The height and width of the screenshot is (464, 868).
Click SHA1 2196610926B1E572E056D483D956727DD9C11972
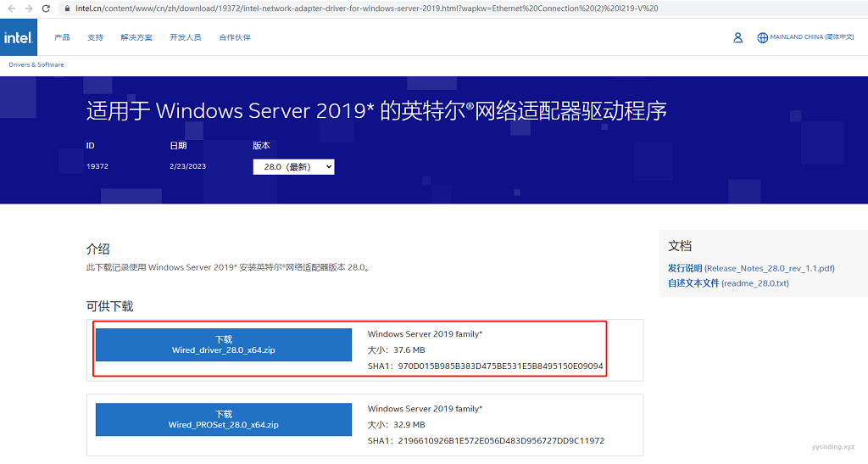[486, 441]
